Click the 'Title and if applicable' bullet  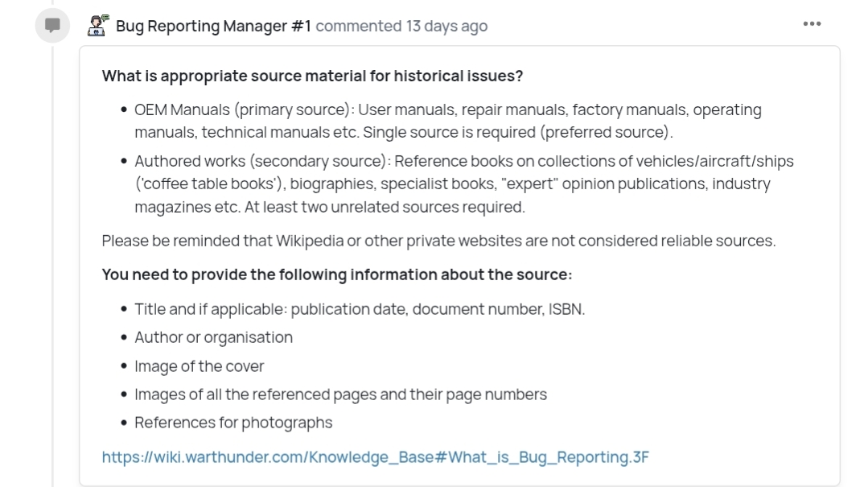359,309
